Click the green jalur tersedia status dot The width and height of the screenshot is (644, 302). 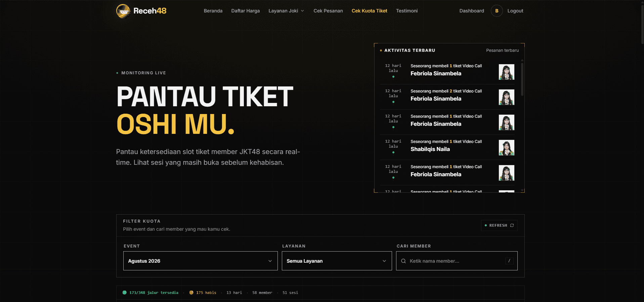(x=125, y=293)
